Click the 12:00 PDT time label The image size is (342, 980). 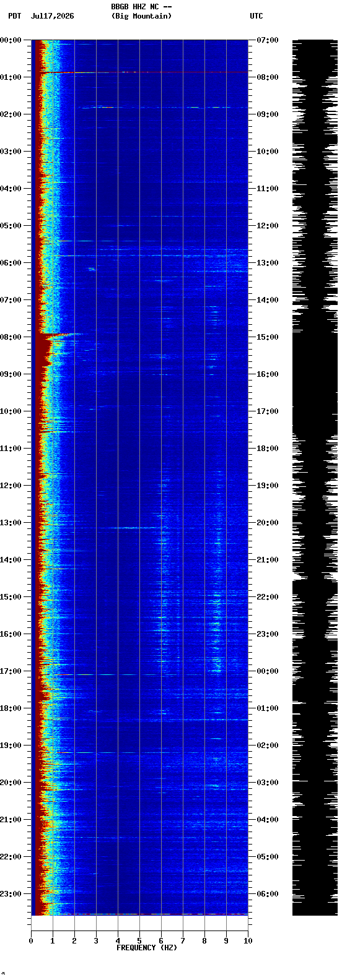(x=11, y=486)
